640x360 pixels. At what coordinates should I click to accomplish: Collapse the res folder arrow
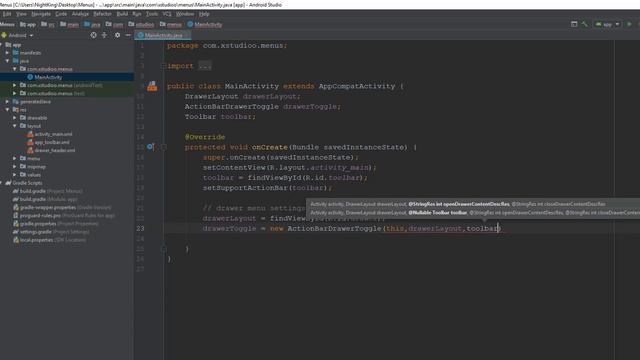click(x=7, y=109)
